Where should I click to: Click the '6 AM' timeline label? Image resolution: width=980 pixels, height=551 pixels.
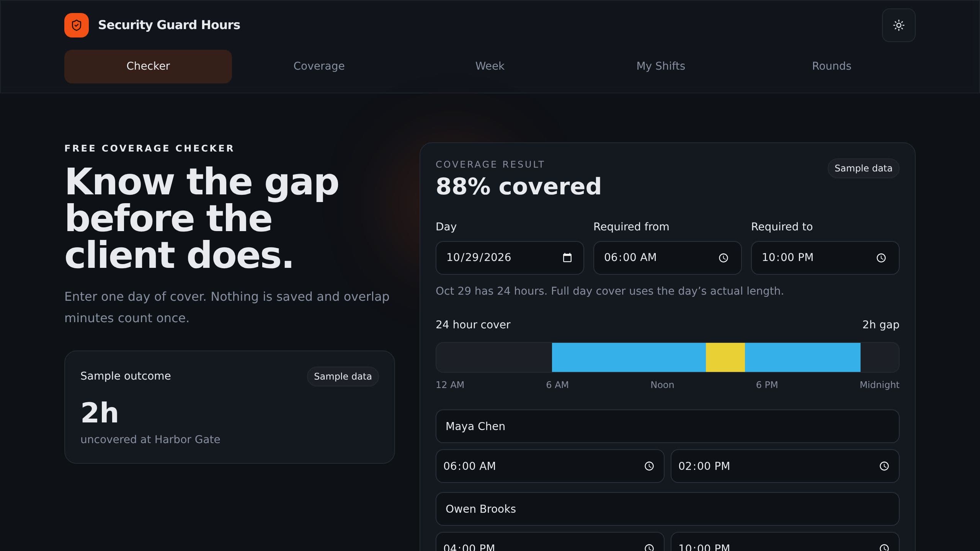pos(557,385)
